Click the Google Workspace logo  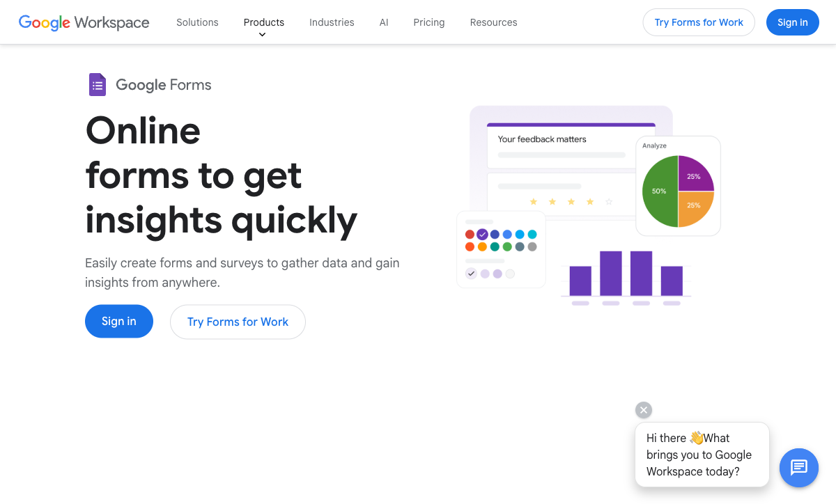click(84, 22)
